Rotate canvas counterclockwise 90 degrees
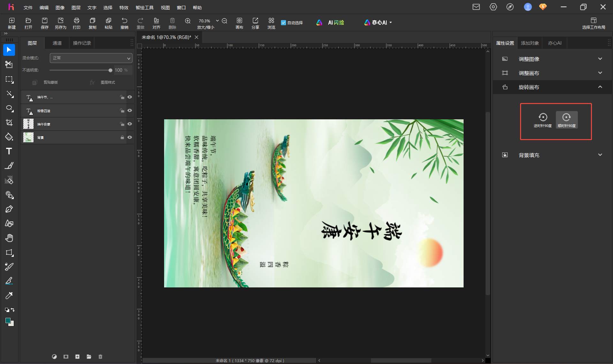Image resolution: width=613 pixels, height=364 pixels. coord(543,120)
